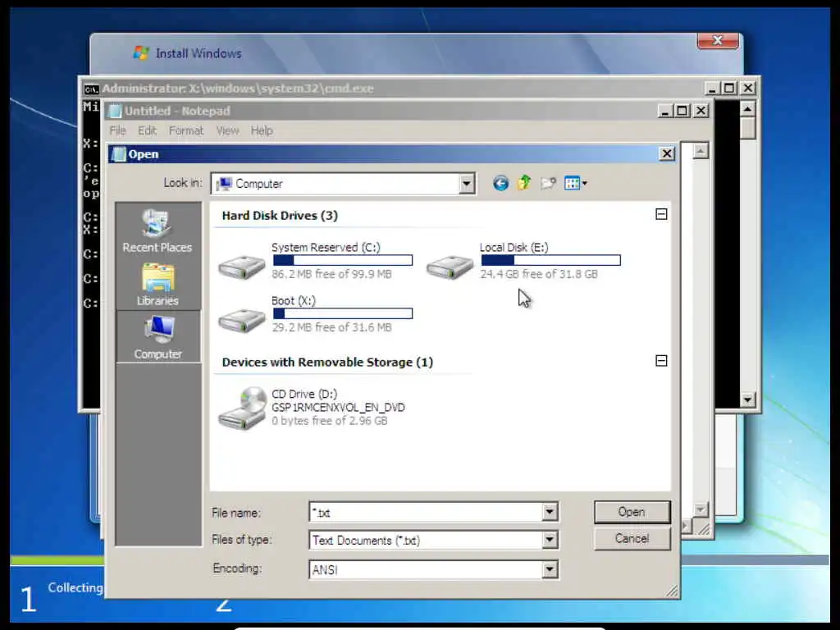Create a new folder with the toolbar icon
The width and height of the screenshot is (840, 630).
coord(548,183)
